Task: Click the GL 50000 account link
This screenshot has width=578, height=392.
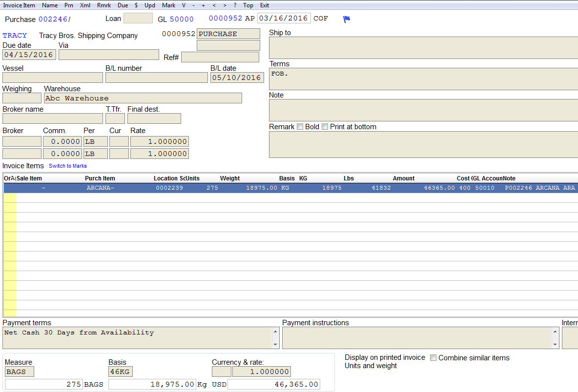Action: point(182,19)
